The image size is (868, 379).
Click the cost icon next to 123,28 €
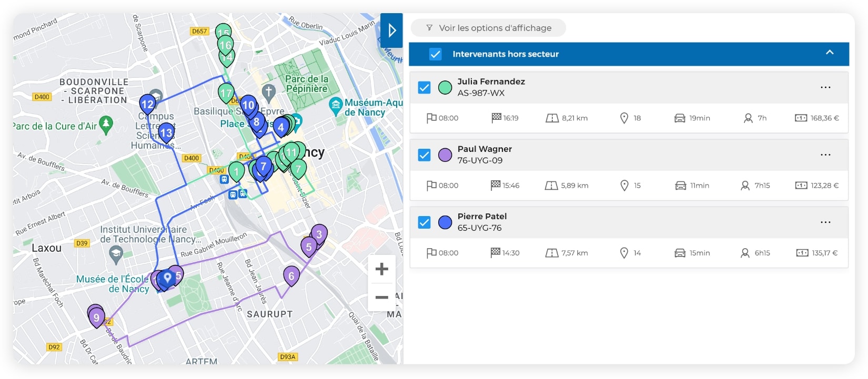click(801, 186)
